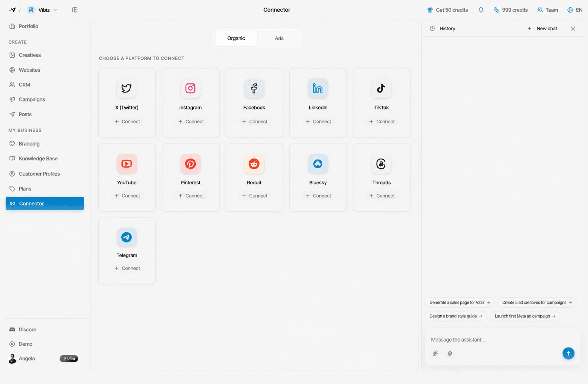
Task: Click the Reddit logo icon
Action: coord(254,164)
